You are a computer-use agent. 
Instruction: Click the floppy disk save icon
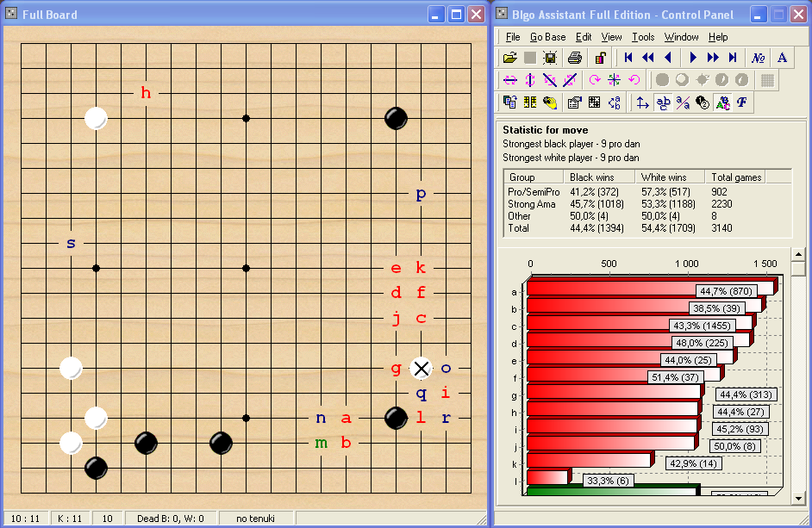(x=550, y=58)
